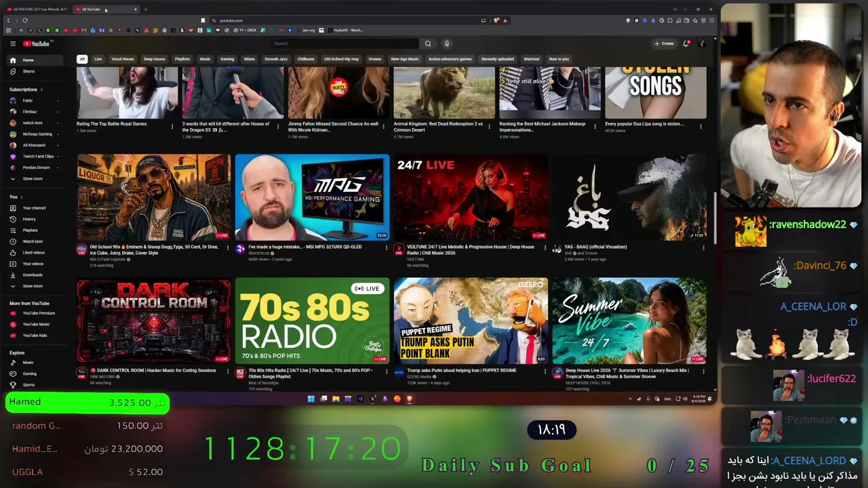Close the active YouTube browser tab
The image size is (868, 488).
[x=136, y=9]
